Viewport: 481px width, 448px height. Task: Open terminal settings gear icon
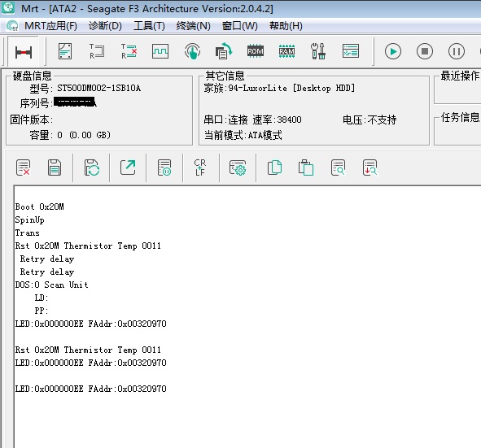238,167
